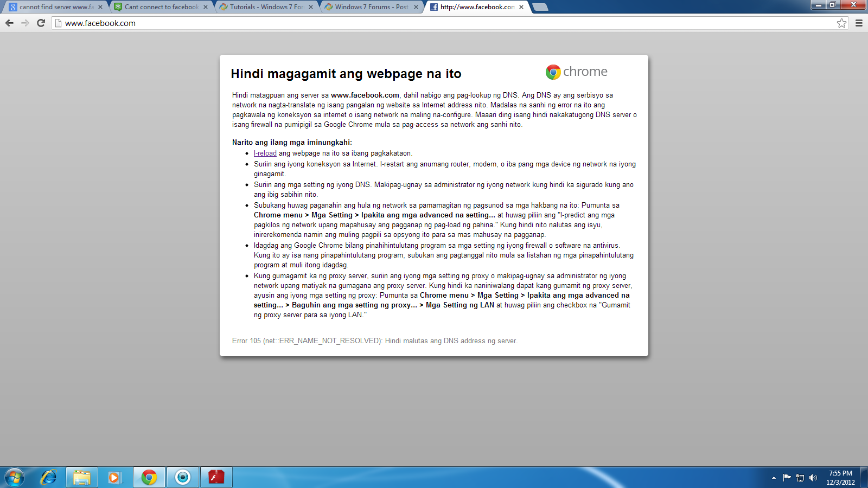Bookmark this page with the star icon
The height and width of the screenshot is (488, 868).
pyautogui.click(x=841, y=23)
